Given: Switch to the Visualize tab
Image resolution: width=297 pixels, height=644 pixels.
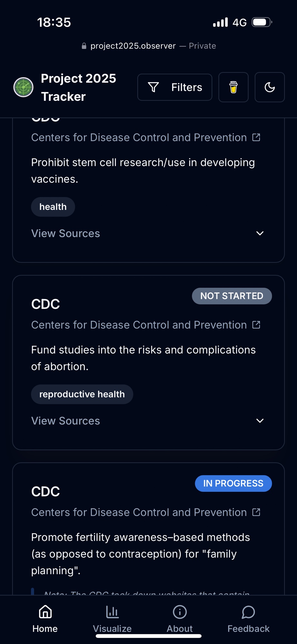Looking at the screenshot, I should [x=112, y=619].
